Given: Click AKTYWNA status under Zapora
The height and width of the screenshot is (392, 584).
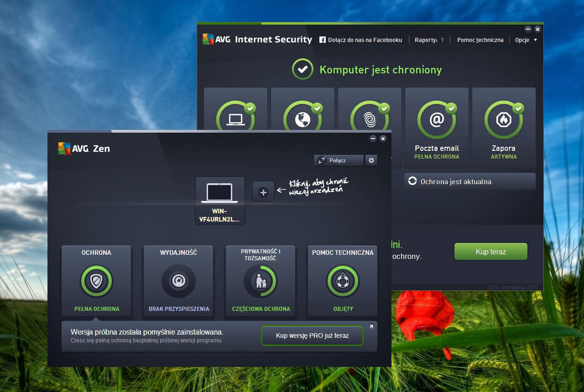Looking at the screenshot, I should [x=504, y=157].
